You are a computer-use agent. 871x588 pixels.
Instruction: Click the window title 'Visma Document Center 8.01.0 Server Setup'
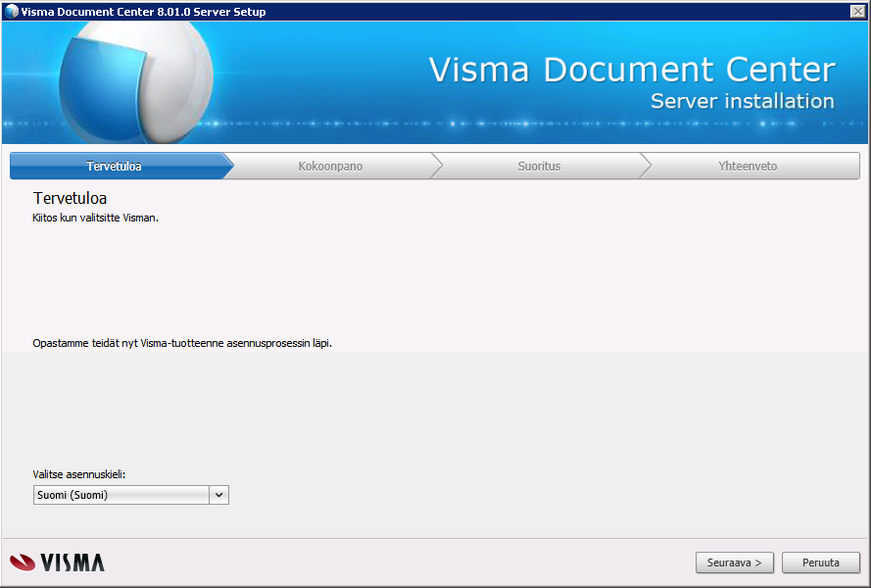point(143,12)
